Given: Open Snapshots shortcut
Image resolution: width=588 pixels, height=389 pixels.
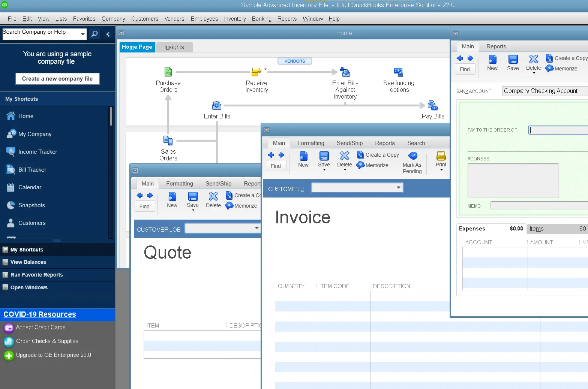Looking at the screenshot, I should tap(31, 205).
